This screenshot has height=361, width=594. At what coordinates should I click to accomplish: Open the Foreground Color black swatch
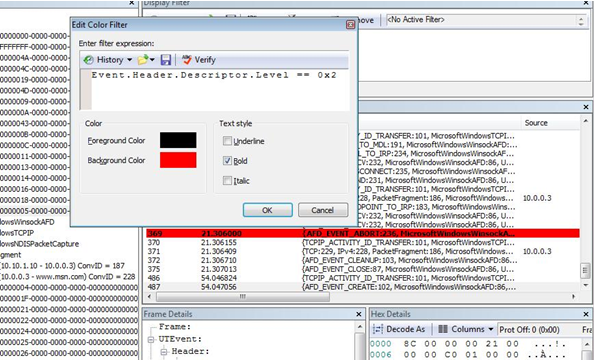point(178,140)
